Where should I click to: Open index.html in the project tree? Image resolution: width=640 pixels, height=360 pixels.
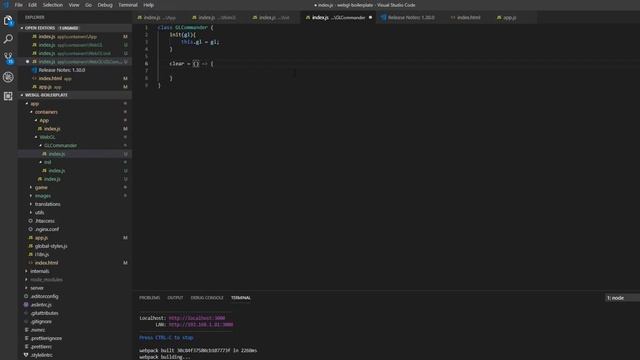(x=47, y=263)
